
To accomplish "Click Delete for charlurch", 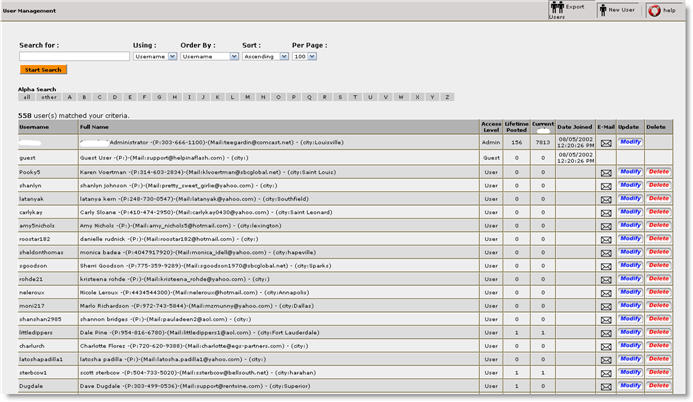I will pyautogui.click(x=659, y=345).
